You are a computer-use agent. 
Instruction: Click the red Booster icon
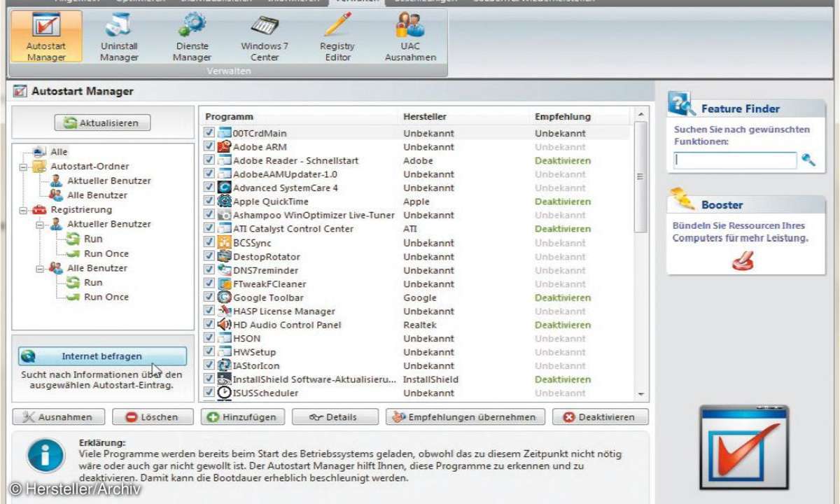coord(742,261)
